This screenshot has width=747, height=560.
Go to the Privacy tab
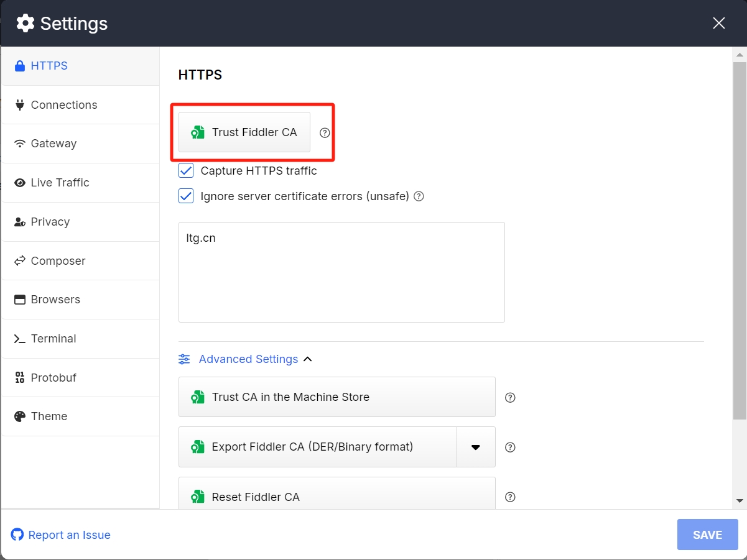80,222
